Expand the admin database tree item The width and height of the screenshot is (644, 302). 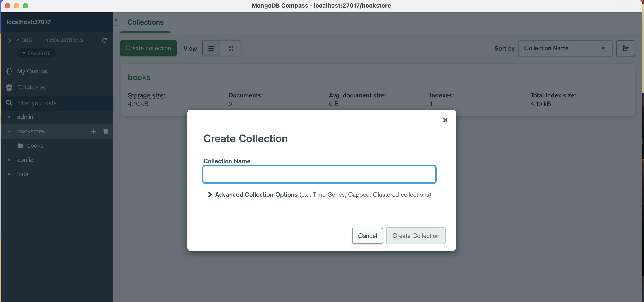pyautogui.click(x=9, y=117)
